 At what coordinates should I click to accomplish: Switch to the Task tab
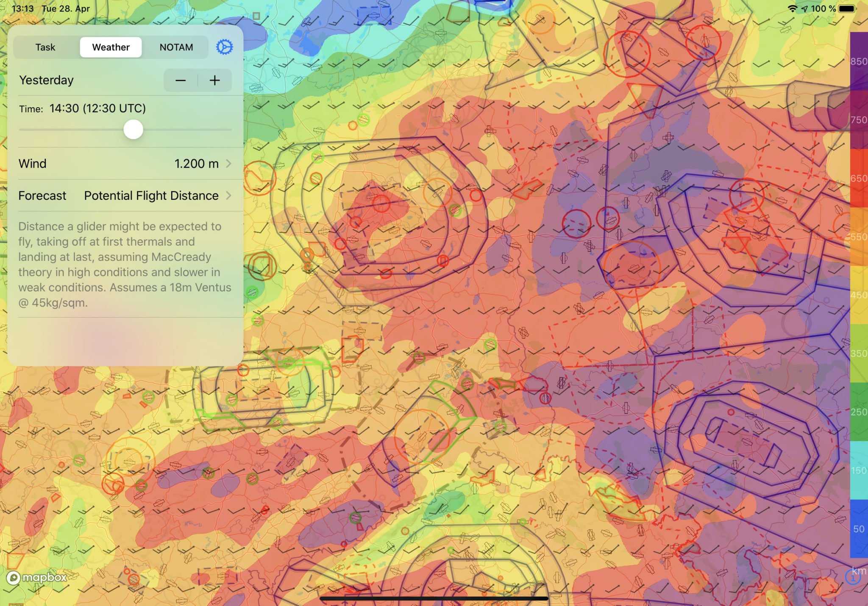tap(45, 47)
